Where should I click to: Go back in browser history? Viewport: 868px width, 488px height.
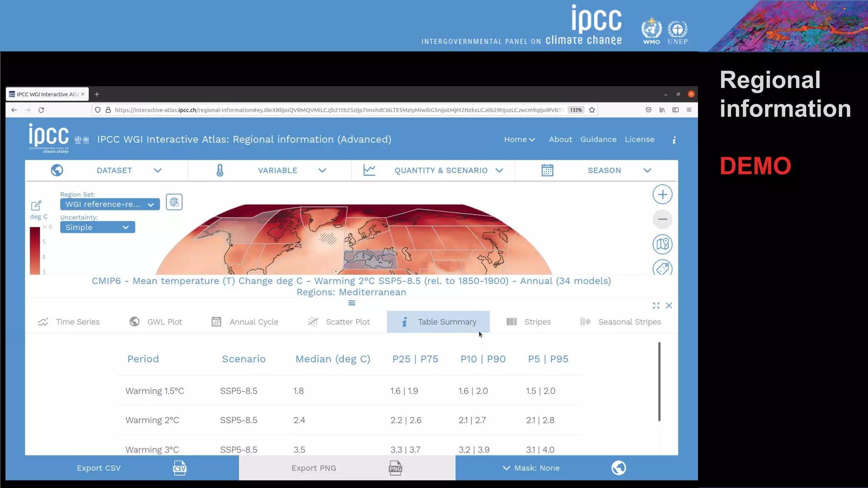click(14, 110)
